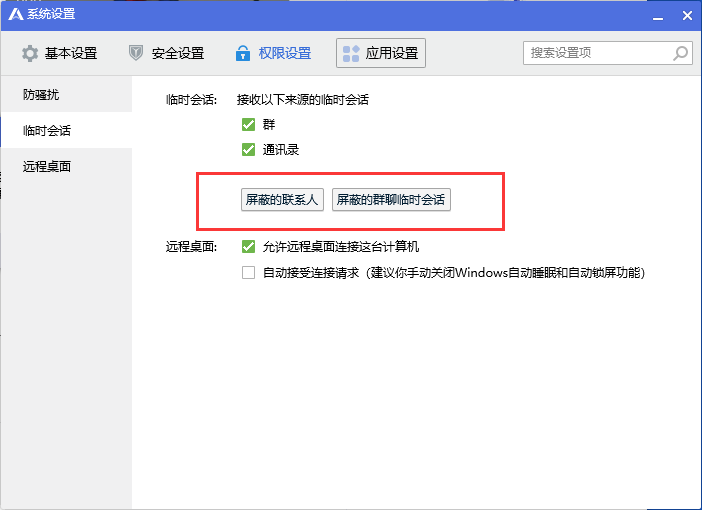702x510 pixels.
Task: Toggle 允许远程桌面连接这台计算机 checkbox
Action: point(248,247)
